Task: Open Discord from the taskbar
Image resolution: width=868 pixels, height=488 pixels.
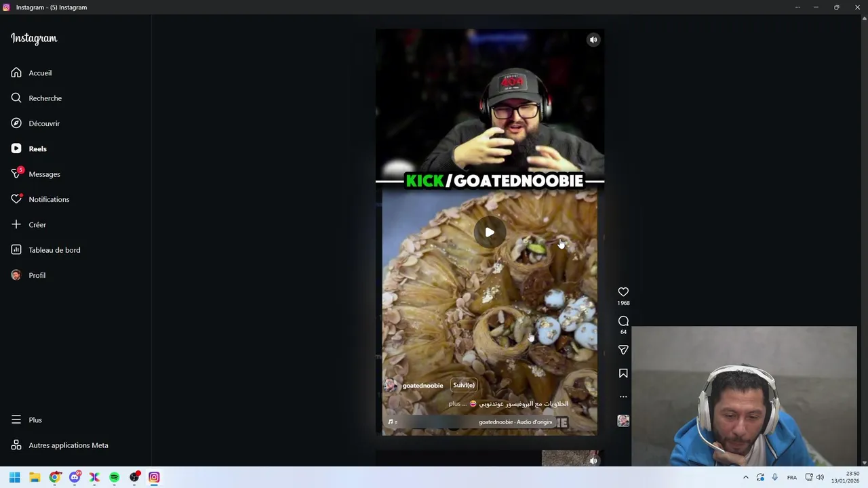Action: 75,477
